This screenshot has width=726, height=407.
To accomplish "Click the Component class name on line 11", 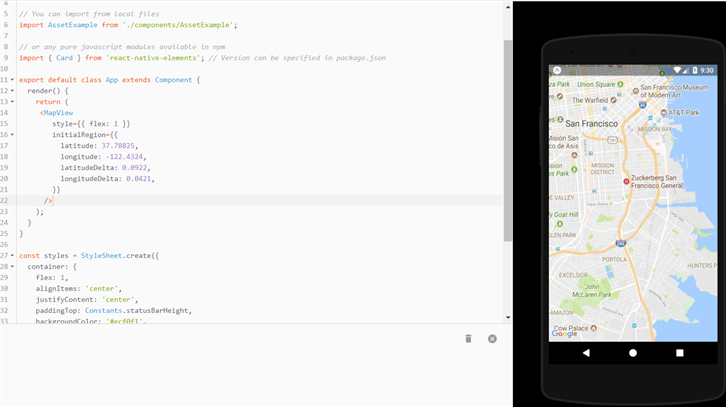I will pos(173,80).
